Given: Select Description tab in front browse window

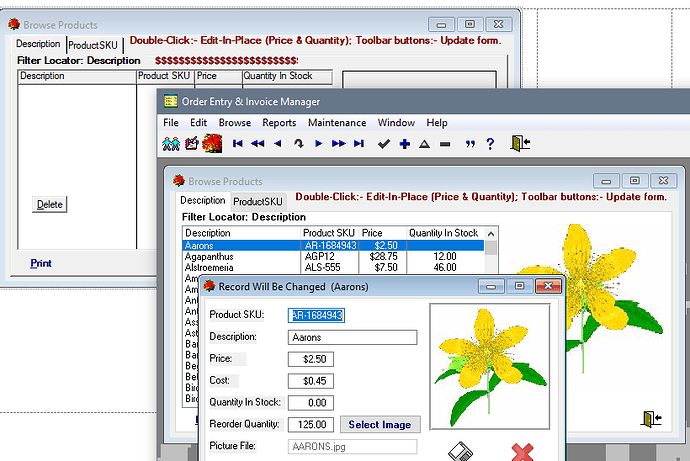Looking at the screenshot, I should (x=202, y=201).
